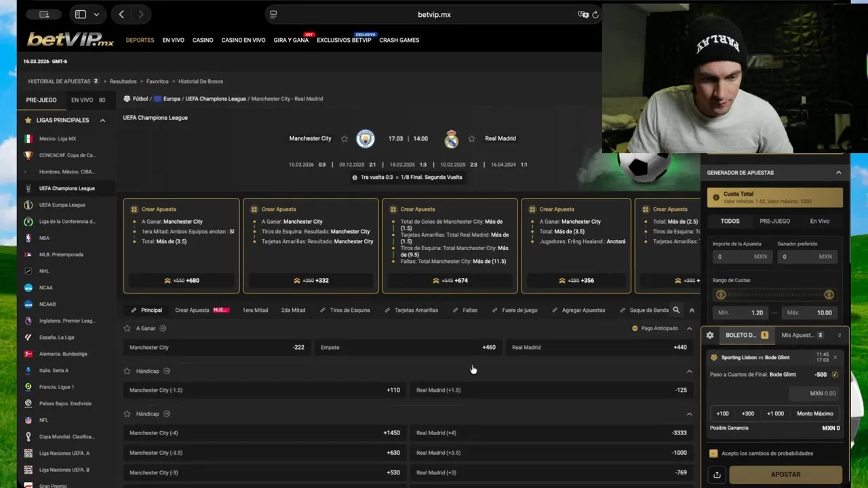The width and height of the screenshot is (868, 488).
Task: Adjust the right Rango de Cuotas handle
Action: (829, 295)
